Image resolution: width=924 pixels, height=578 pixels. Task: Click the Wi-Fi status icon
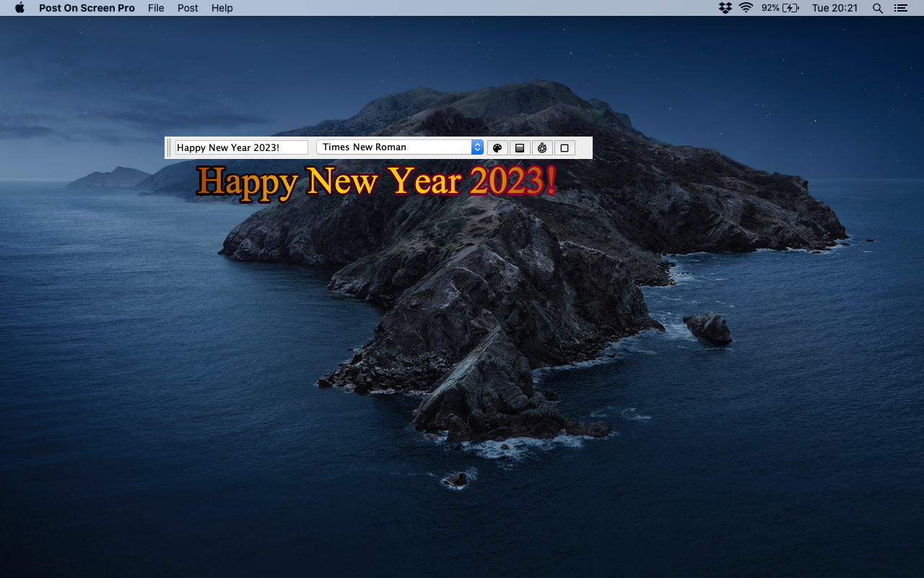click(746, 8)
